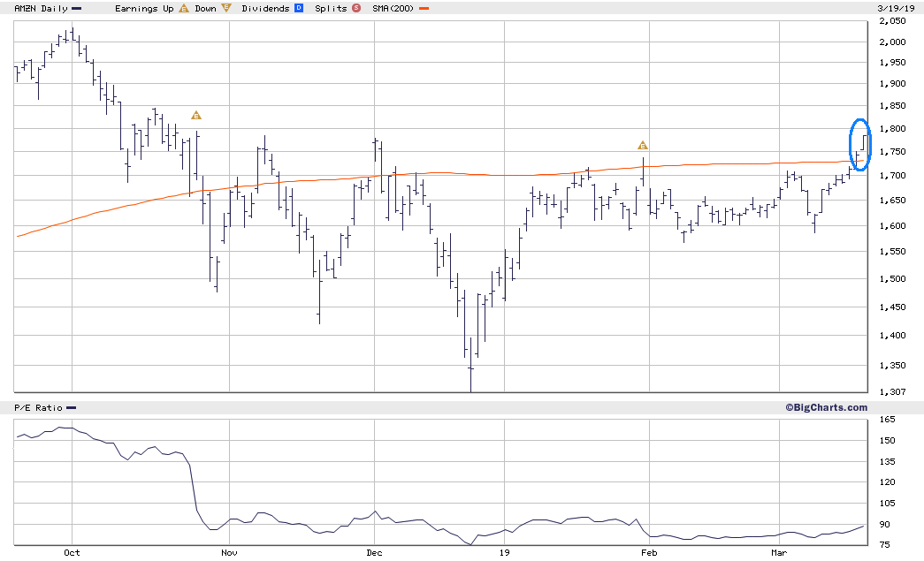Click the 1,800 price axis label
The width and height of the screenshot is (924, 561).
click(892, 129)
